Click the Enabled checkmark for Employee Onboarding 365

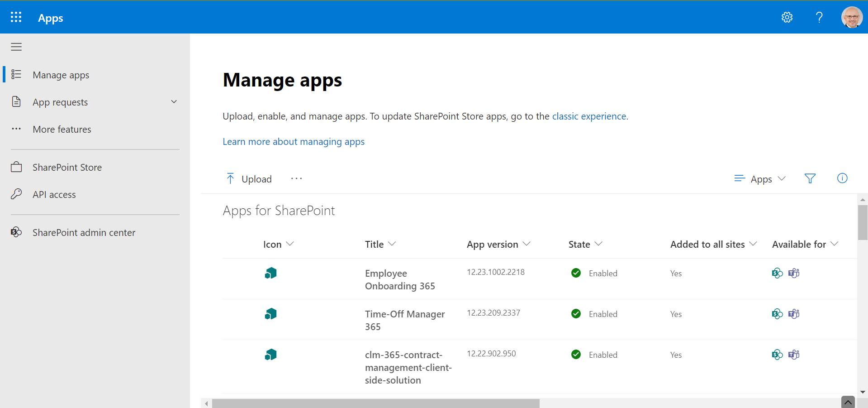coord(576,273)
